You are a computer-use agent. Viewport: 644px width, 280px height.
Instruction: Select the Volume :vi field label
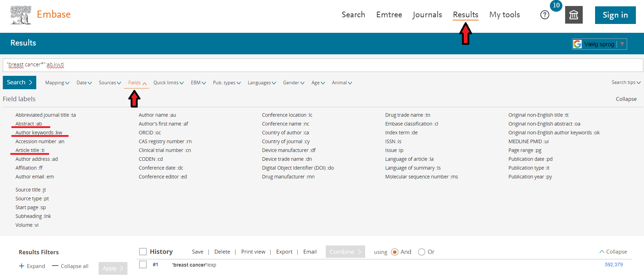point(27,225)
